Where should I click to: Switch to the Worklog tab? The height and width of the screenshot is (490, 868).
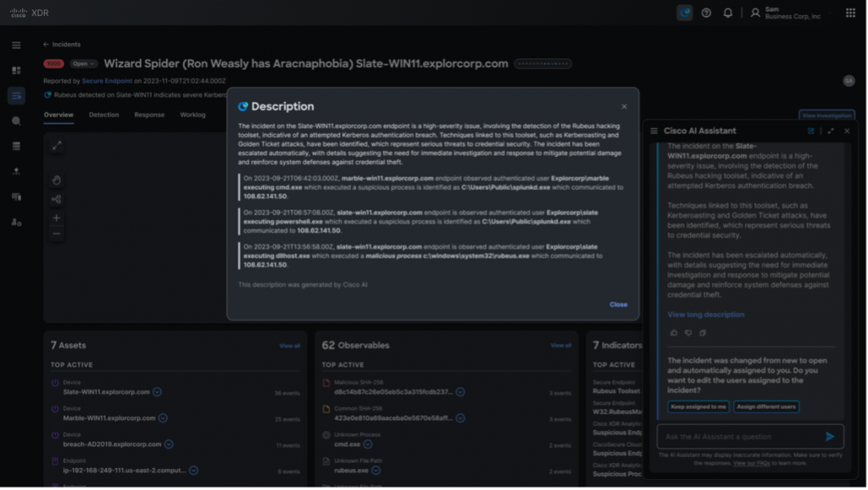pyautogui.click(x=192, y=114)
